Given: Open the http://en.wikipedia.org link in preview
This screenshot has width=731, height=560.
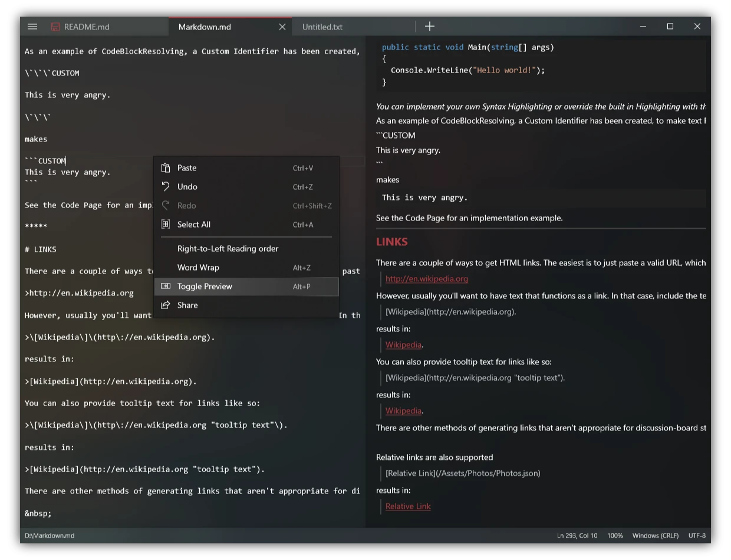Looking at the screenshot, I should (427, 279).
